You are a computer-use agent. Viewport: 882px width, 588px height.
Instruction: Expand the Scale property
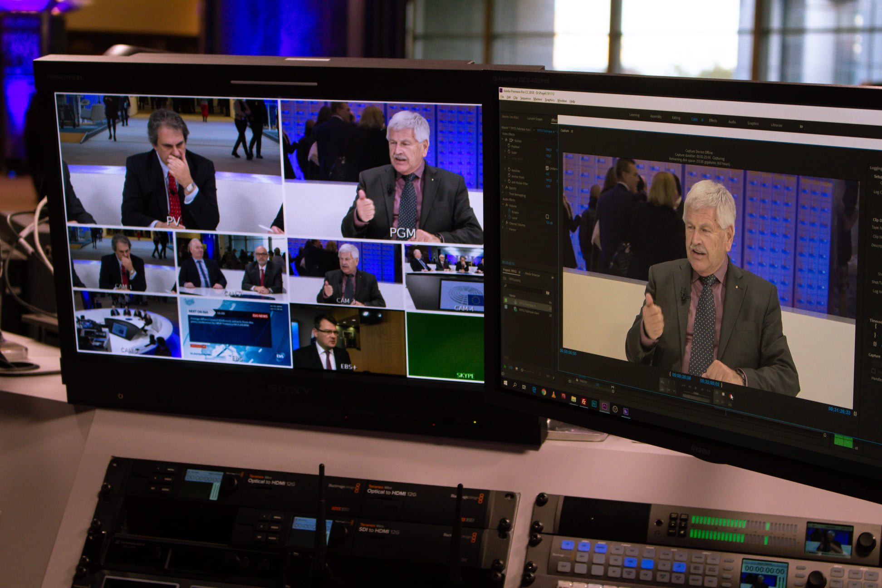click(505, 152)
